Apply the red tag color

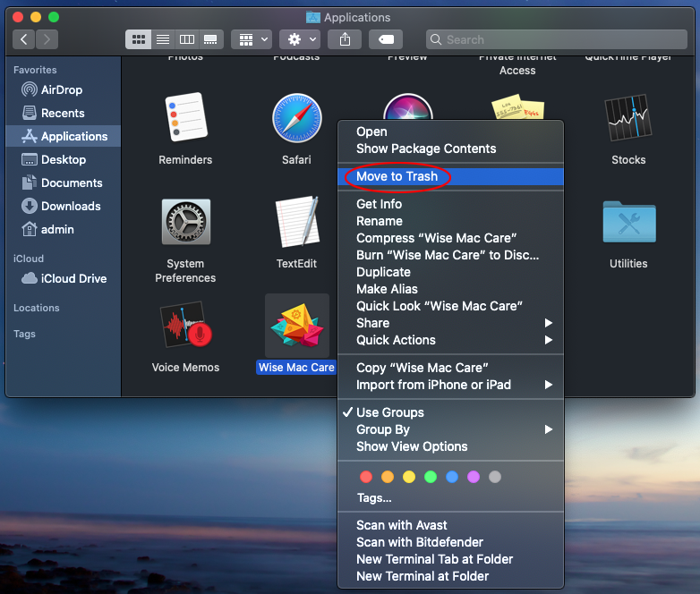(x=366, y=477)
